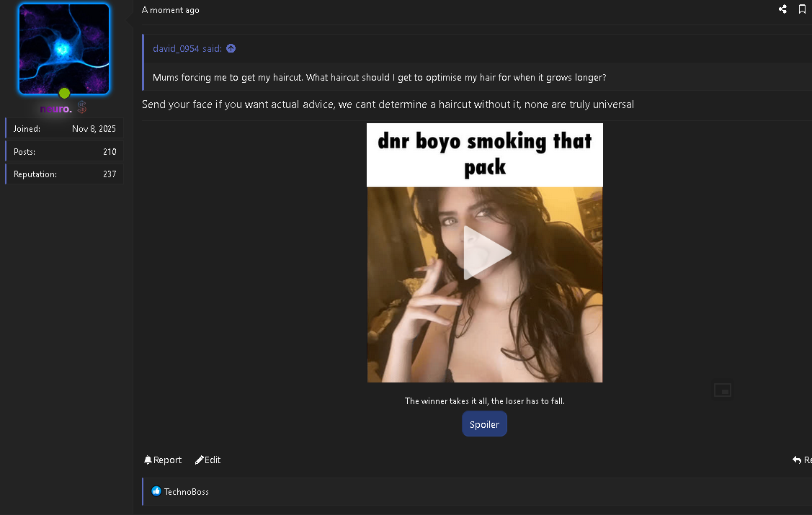This screenshot has height=515, width=812.
Task: Open neuro.'s avatar image
Action: [64, 49]
